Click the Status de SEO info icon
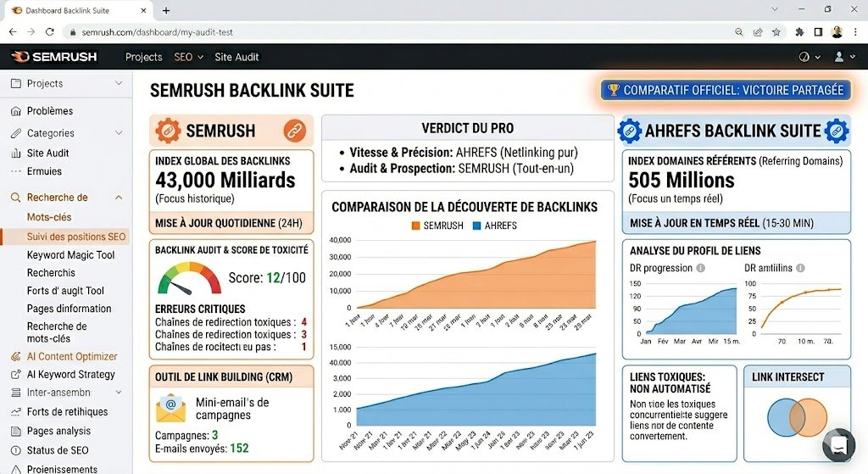868x474 pixels. (16, 451)
